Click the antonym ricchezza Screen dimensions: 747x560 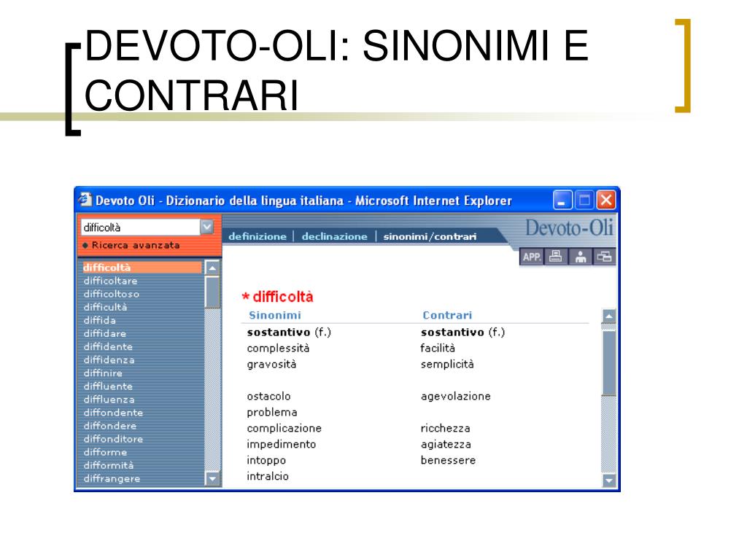[x=446, y=429]
